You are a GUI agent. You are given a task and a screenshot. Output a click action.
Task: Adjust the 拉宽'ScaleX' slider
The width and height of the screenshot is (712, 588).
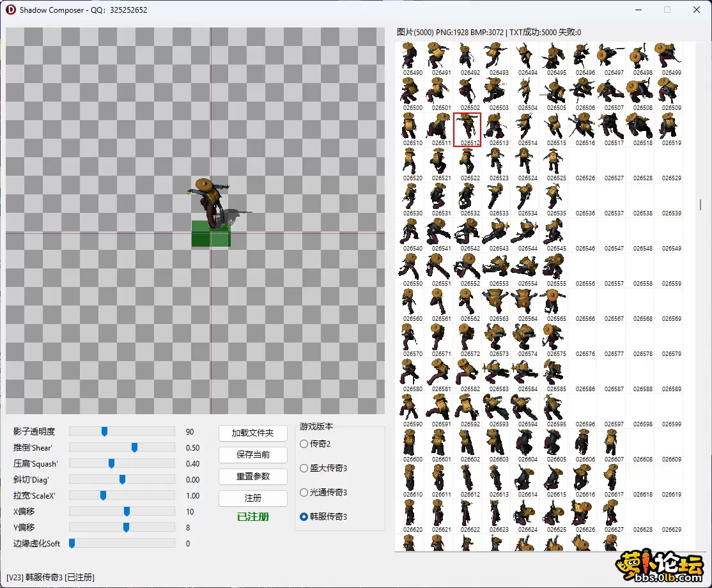[121, 495]
